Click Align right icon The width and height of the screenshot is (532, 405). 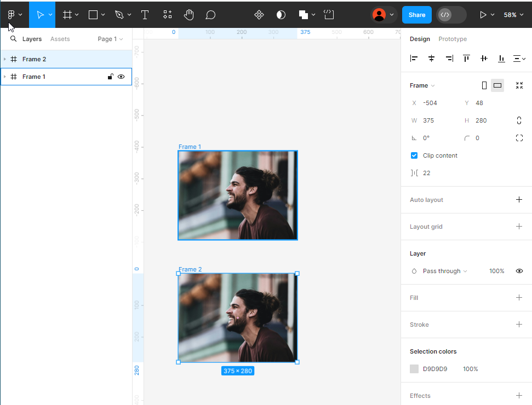(x=449, y=59)
